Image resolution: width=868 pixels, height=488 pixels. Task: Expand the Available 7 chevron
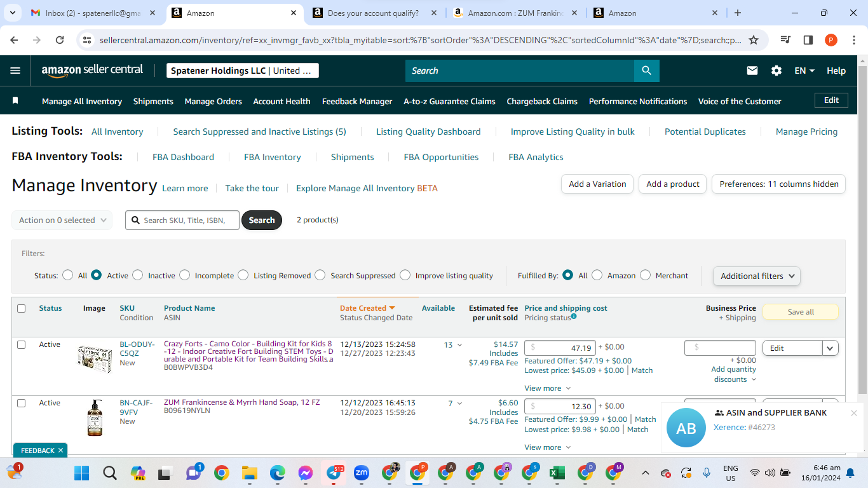[x=459, y=403]
